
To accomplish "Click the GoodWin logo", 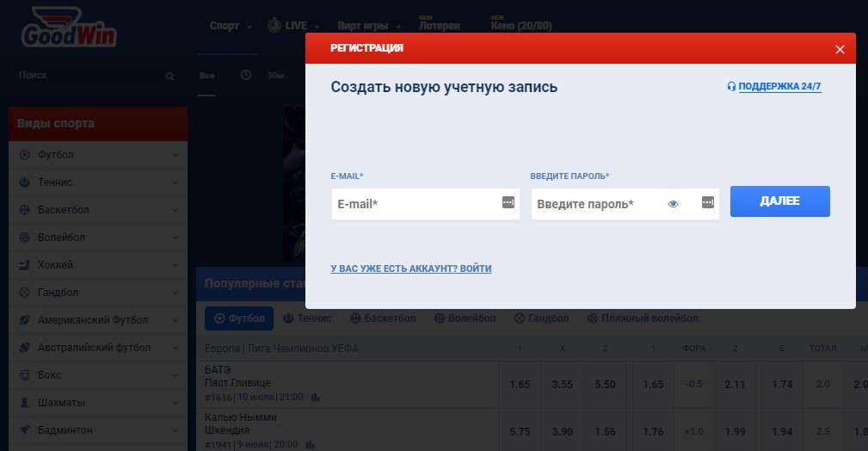I will (69, 28).
